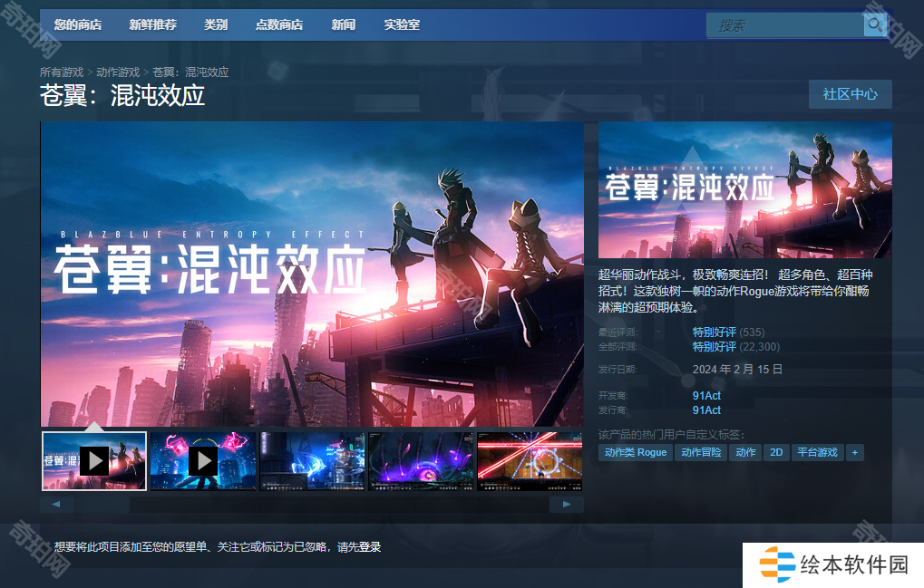This screenshot has width=924, height=588.
Task: Click the 社区中心 button
Action: (x=850, y=94)
